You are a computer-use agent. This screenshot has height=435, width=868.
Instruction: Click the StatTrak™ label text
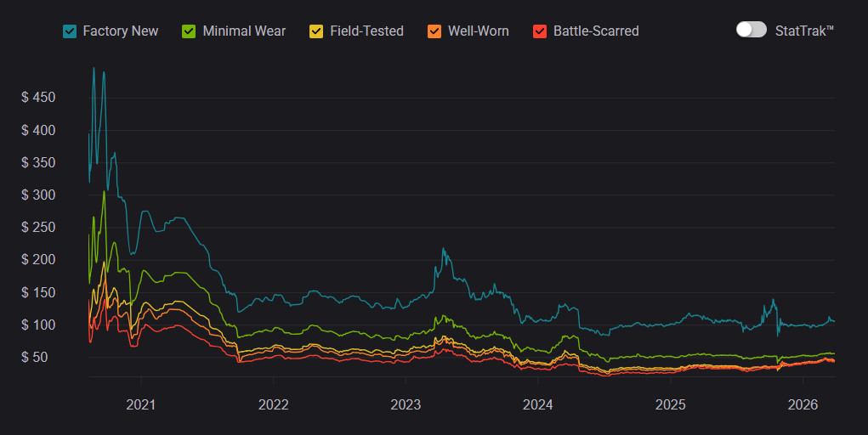[x=804, y=31]
